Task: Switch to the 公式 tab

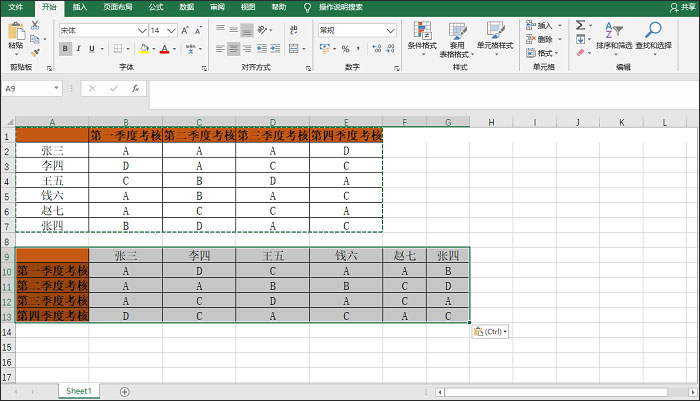Action: pyautogui.click(x=156, y=7)
